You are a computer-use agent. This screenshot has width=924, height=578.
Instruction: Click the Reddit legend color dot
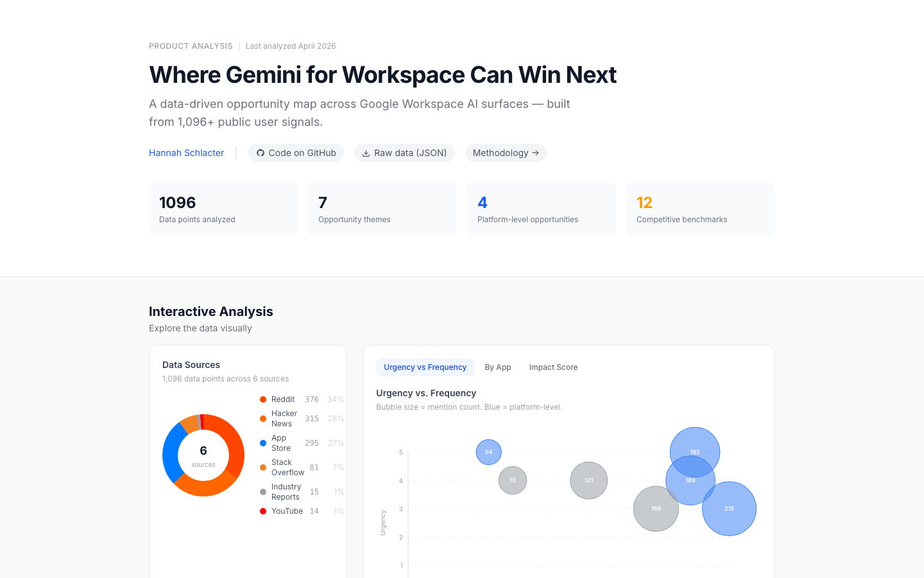pos(263,399)
